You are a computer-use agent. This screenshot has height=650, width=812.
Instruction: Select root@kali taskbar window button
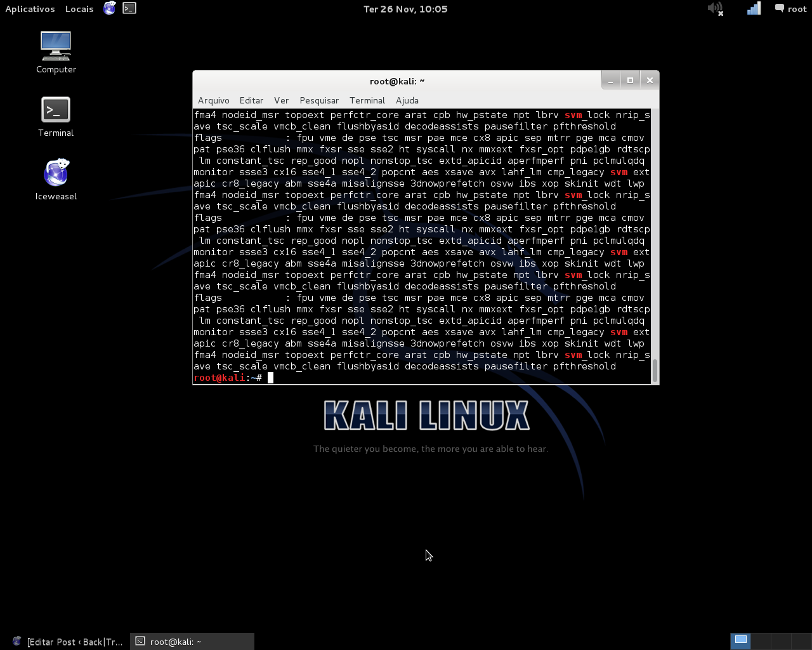coord(192,642)
